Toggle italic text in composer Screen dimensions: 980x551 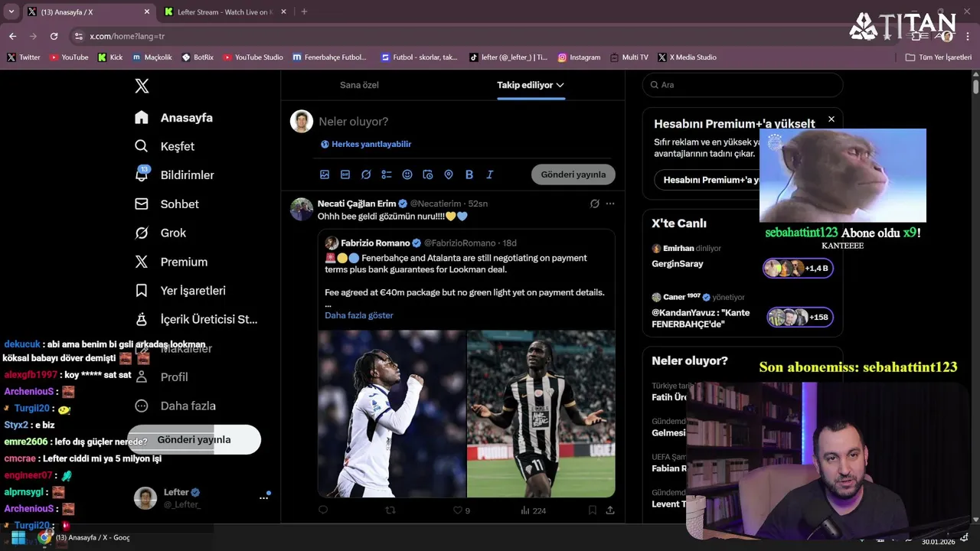490,174
